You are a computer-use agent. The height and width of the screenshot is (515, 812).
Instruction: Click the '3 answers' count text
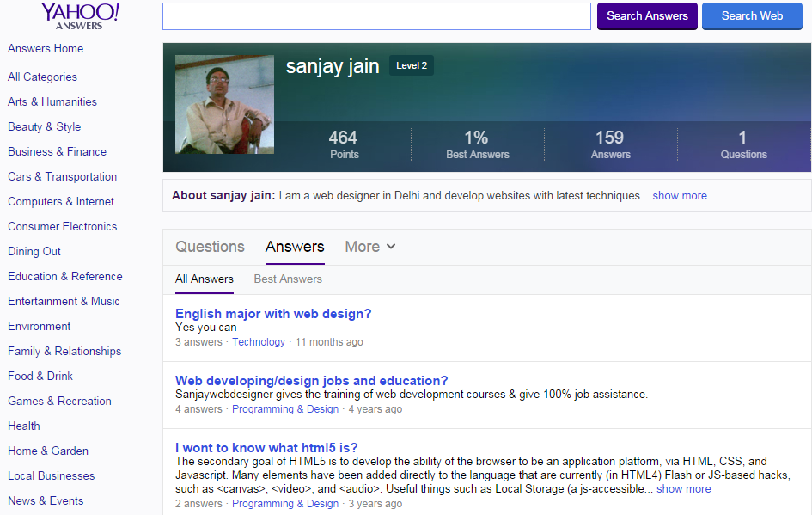coord(198,342)
